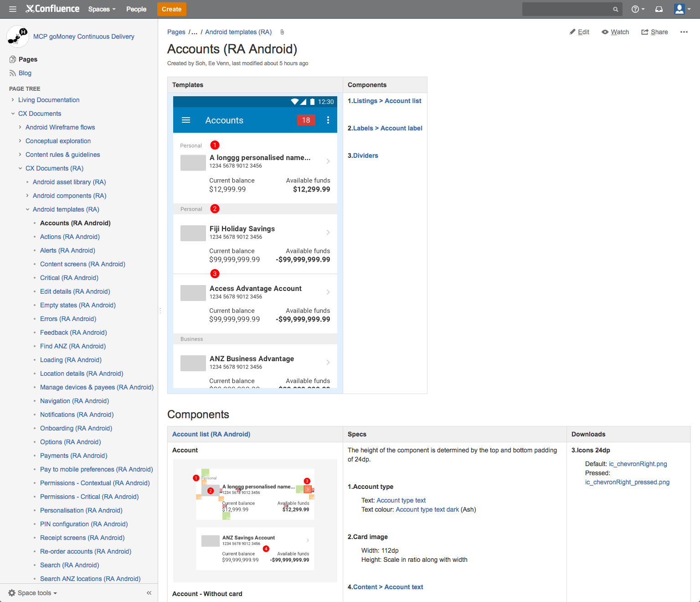Screen dimensions: 700x602
Task: Open the Account type text link
Action: click(x=401, y=500)
